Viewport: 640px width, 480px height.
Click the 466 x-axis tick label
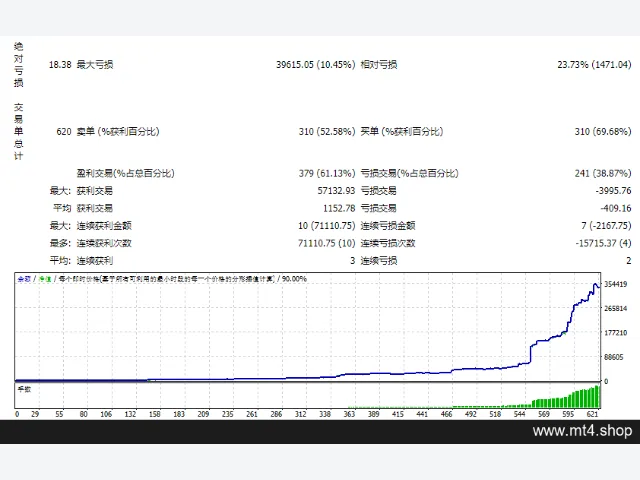pyautogui.click(x=447, y=414)
